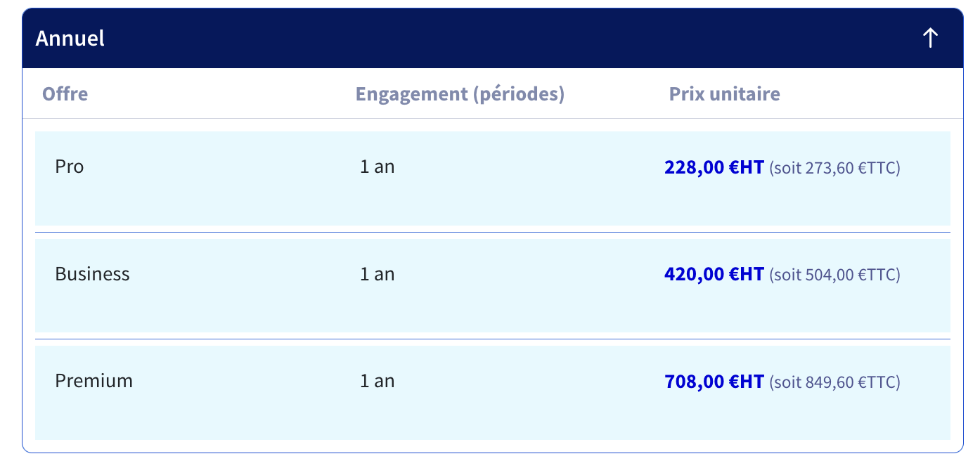Click the 420,00 €HT price

coord(714,274)
